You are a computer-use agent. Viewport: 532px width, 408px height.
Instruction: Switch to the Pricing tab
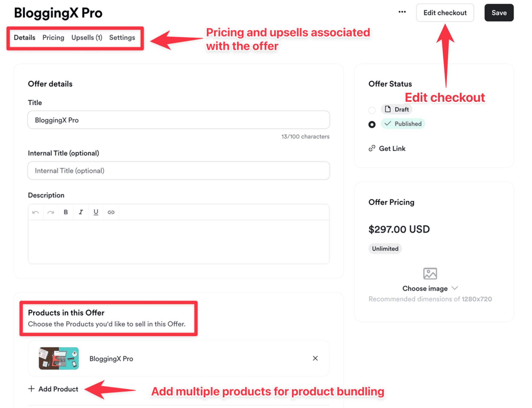click(53, 38)
